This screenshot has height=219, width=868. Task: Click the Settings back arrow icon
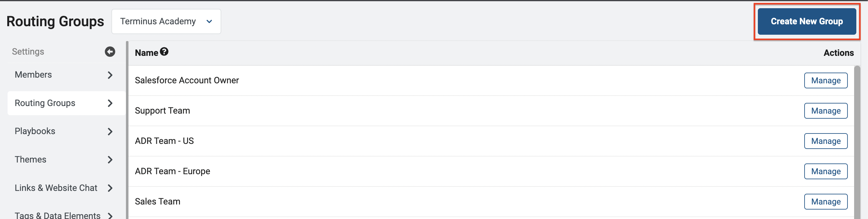click(x=110, y=51)
